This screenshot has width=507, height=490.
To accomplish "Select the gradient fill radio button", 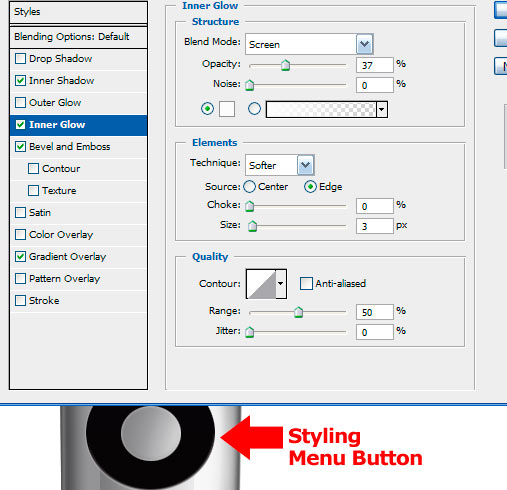I will pos(254,109).
